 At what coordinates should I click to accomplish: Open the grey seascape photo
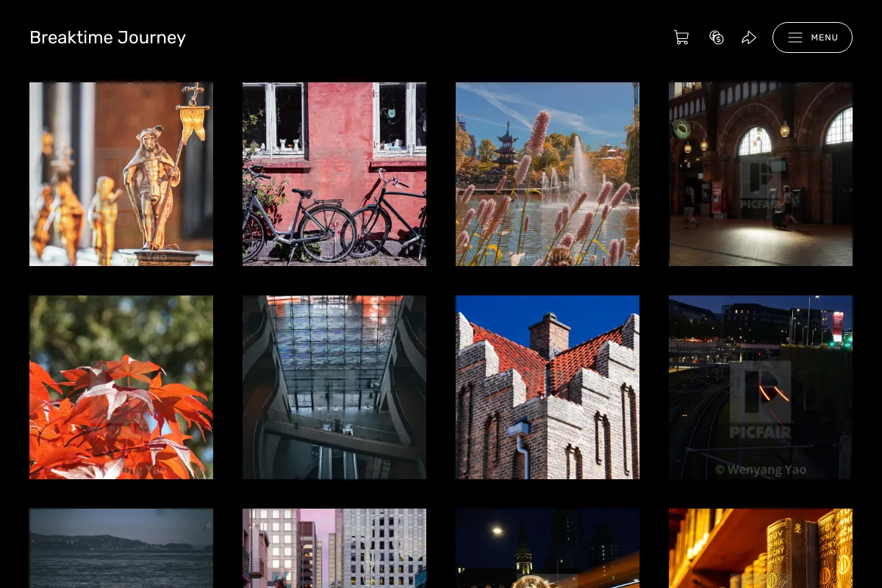(121, 548)
